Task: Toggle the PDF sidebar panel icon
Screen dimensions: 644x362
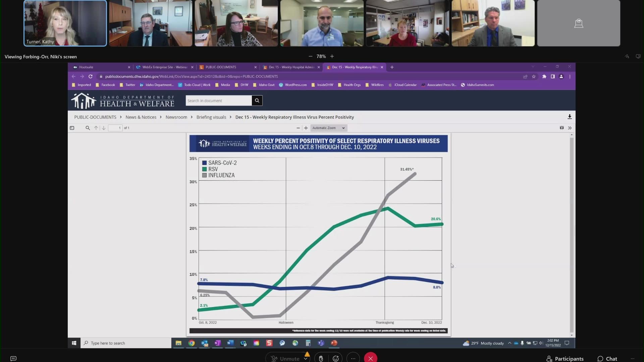Action: (72, 128)
